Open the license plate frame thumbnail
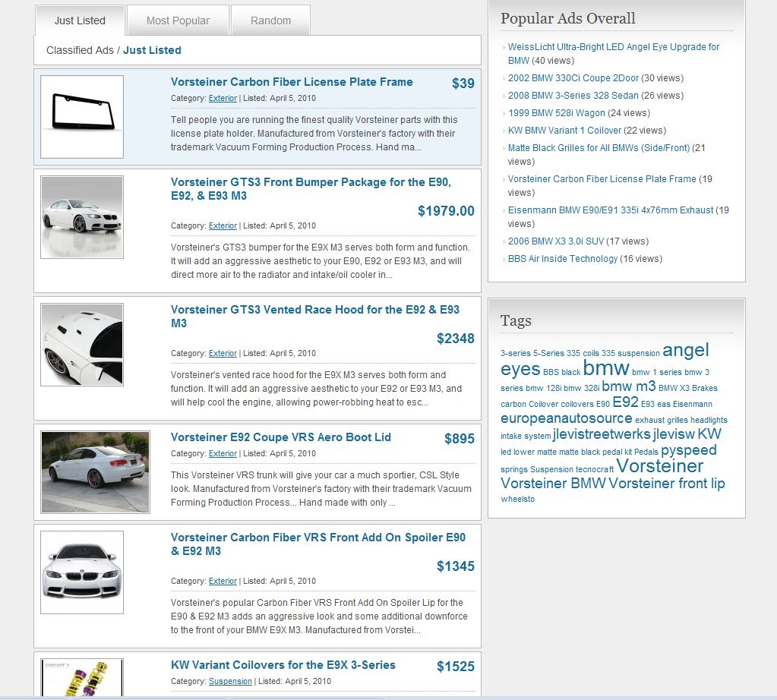The height and width of the screenshot is (700, 777). 82,117
